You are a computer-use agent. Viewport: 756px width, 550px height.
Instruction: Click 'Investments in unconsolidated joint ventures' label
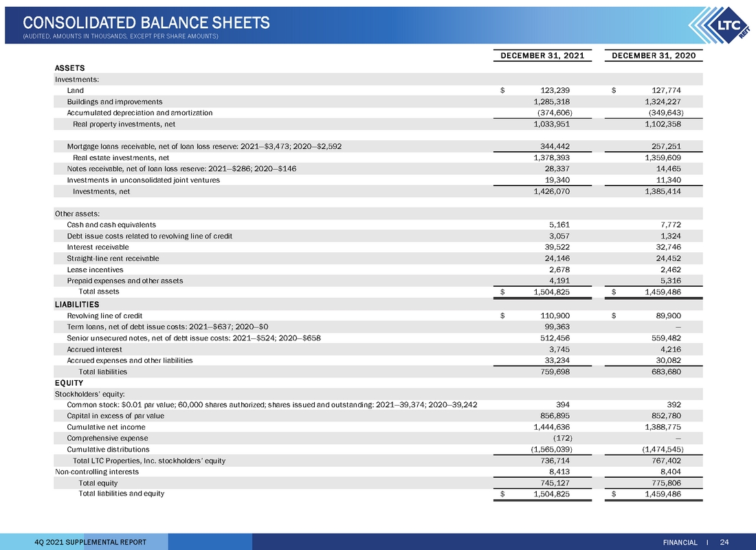(143, 180)
